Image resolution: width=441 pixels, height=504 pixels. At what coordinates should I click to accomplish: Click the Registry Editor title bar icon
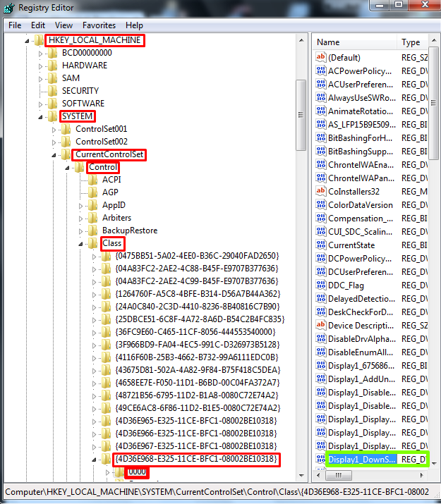point(9,8)
